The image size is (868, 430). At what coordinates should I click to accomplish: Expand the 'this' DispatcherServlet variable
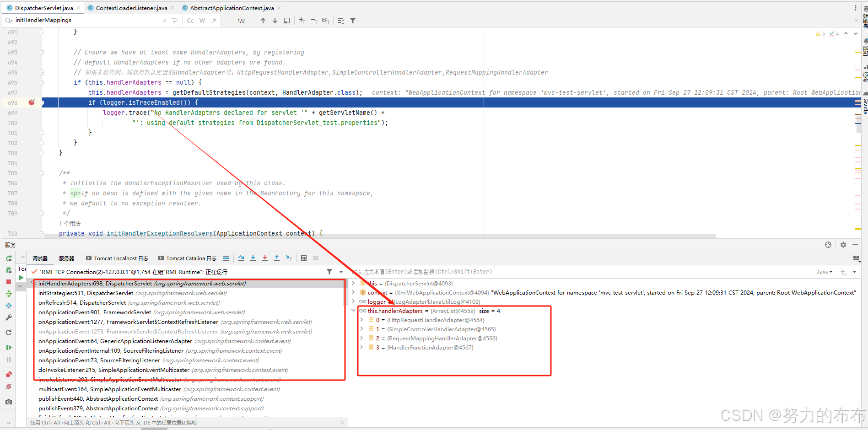click(x=353, y=283)
